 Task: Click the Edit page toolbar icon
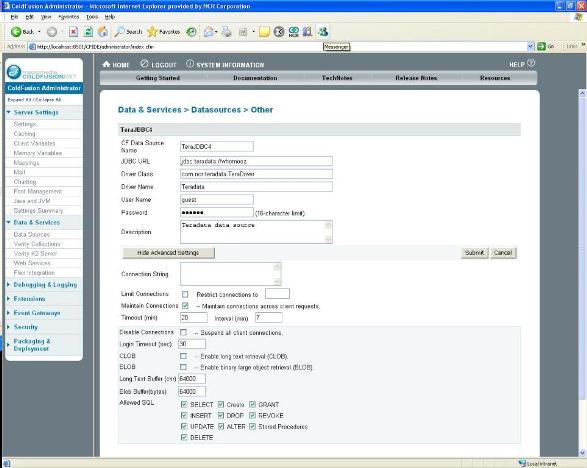click(x=243, y=32)
